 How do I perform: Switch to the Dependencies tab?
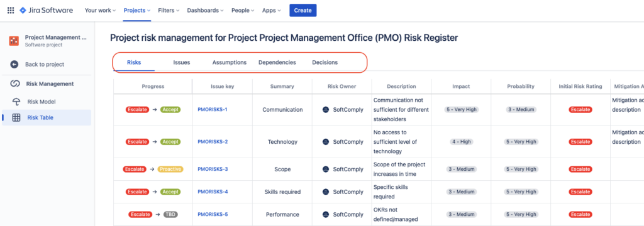pos(277,62)
